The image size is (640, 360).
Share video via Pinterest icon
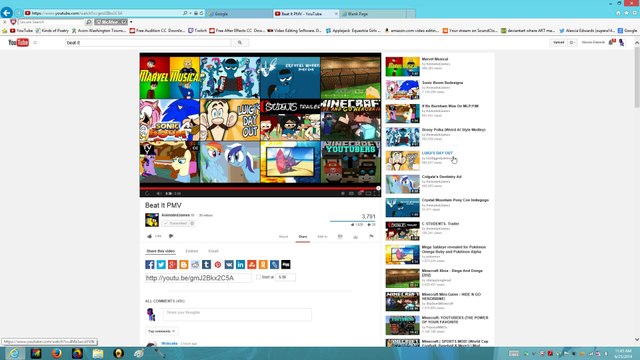tap(218, 264)
